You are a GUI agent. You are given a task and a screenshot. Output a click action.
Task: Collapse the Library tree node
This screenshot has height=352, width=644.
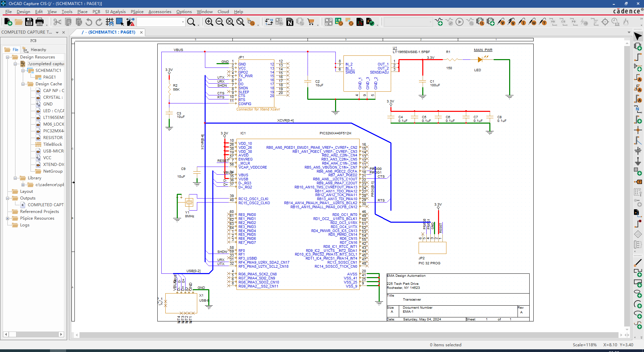15,178
